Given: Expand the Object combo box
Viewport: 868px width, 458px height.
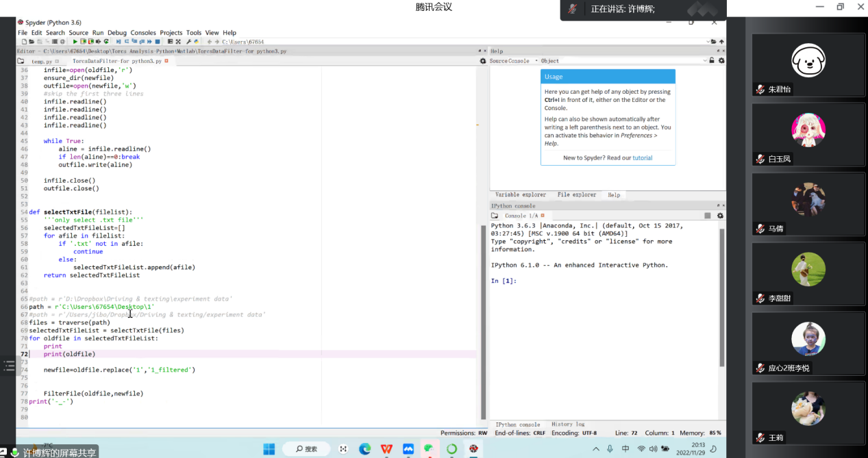Looking at the screenshot, I should point(705,61).
